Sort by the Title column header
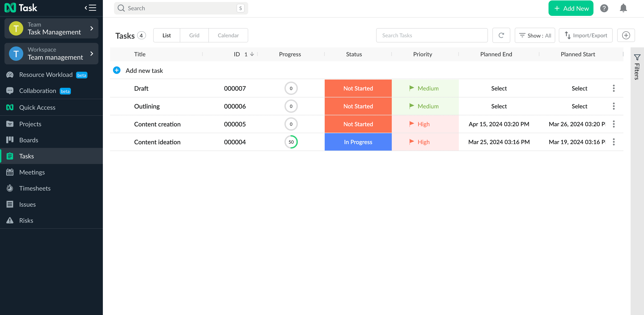Screen dimensions: 644x315 [x=140, y=54]
